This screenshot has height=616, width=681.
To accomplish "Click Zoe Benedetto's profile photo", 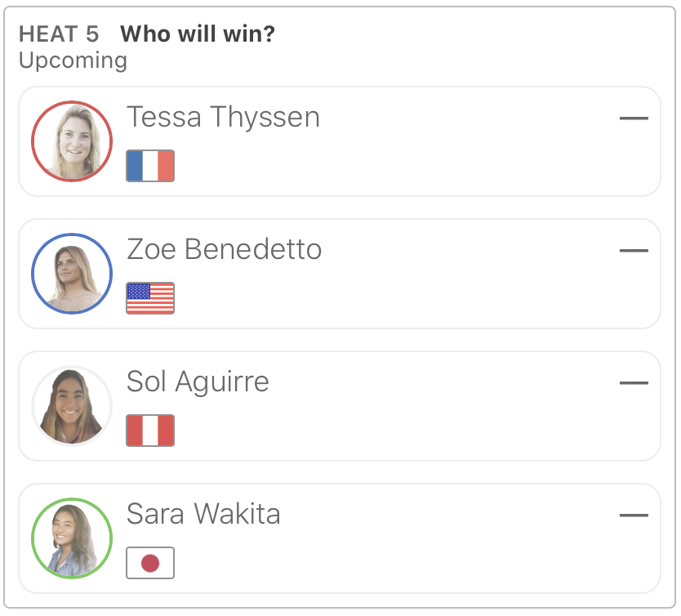I will coord(72,274).
